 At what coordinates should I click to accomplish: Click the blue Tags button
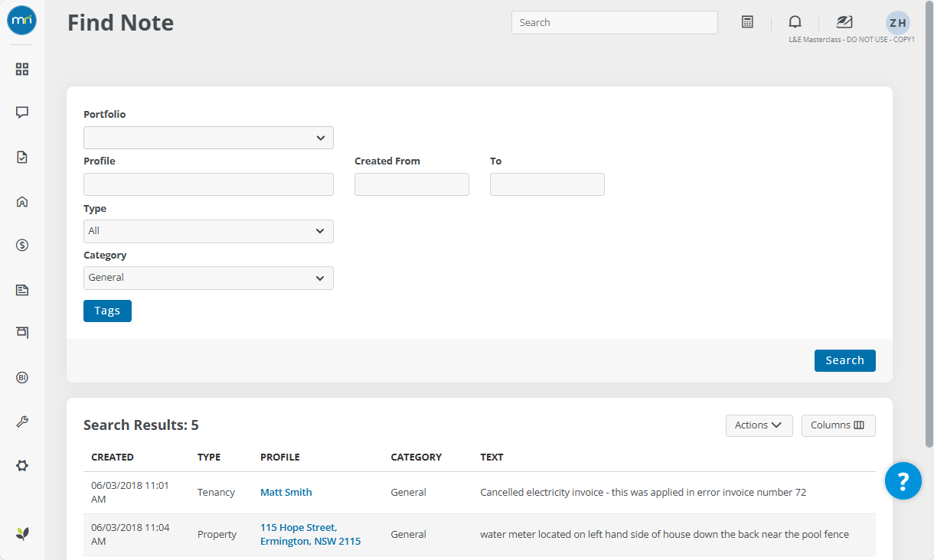[107, 311]
